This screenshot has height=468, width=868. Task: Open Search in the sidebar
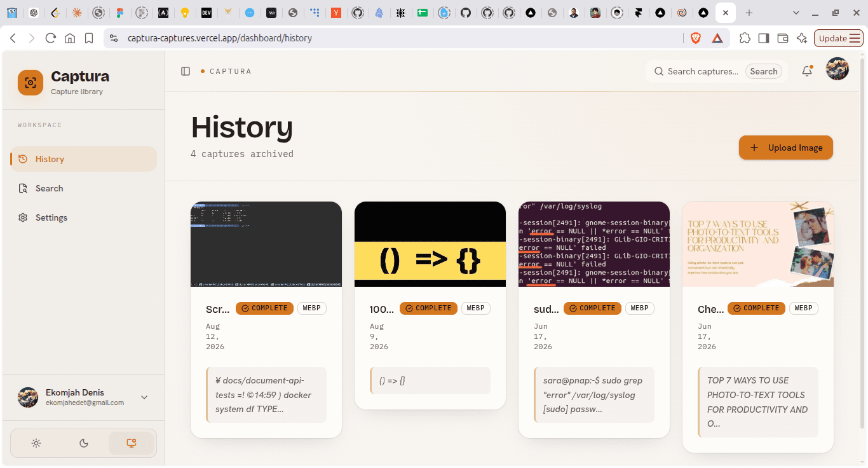[x=83, y=188]
